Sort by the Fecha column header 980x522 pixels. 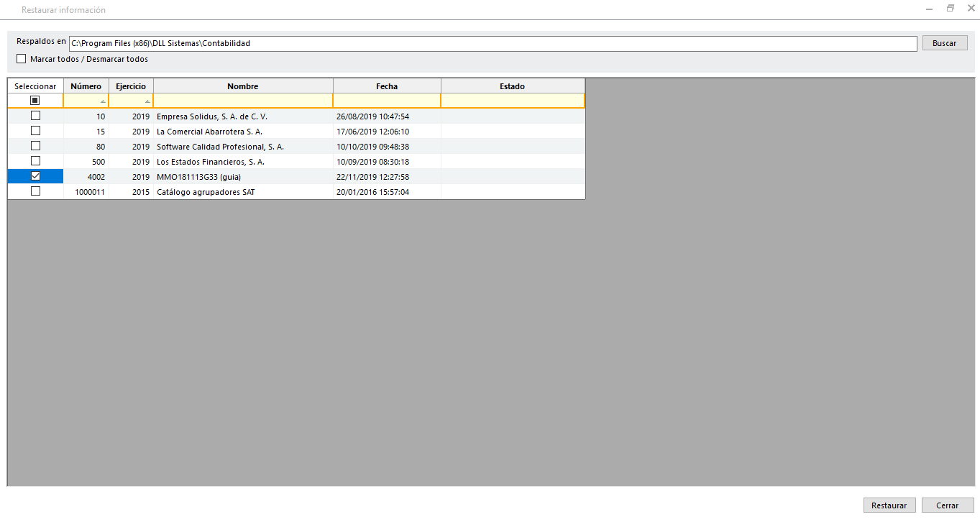click(x=387, y=86)
